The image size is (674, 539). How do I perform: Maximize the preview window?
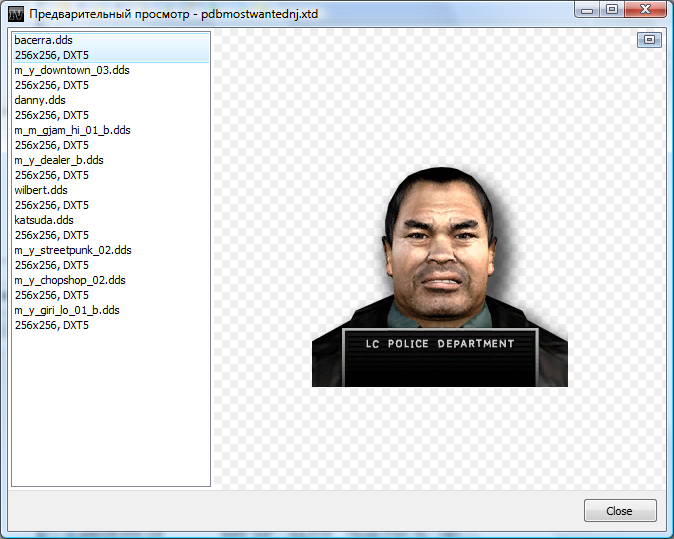612,9
